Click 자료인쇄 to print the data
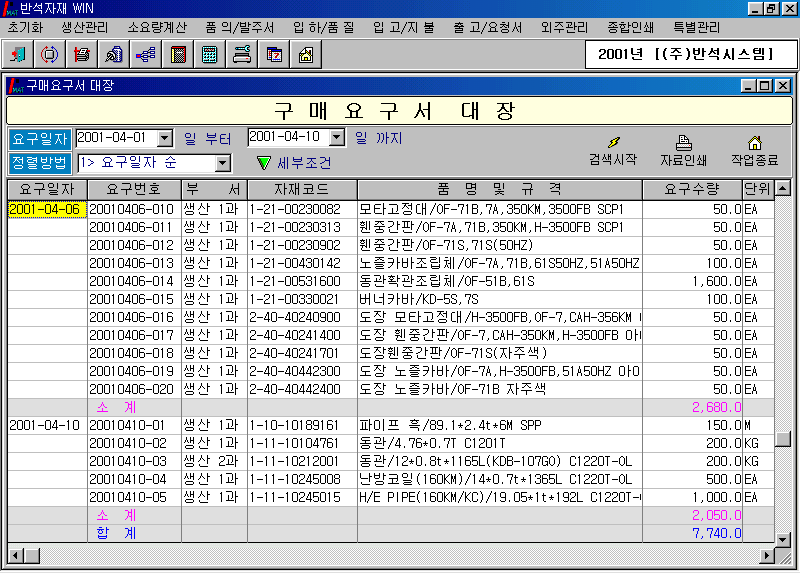Image resolution: width=800 pixels, height=573 pixels. 684,151
